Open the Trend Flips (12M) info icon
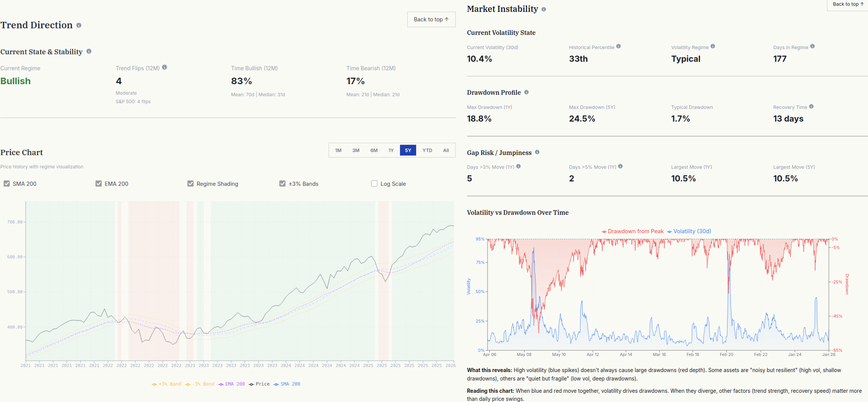The image size is (868, 402). pyautogui.click(x=165, y=67)
